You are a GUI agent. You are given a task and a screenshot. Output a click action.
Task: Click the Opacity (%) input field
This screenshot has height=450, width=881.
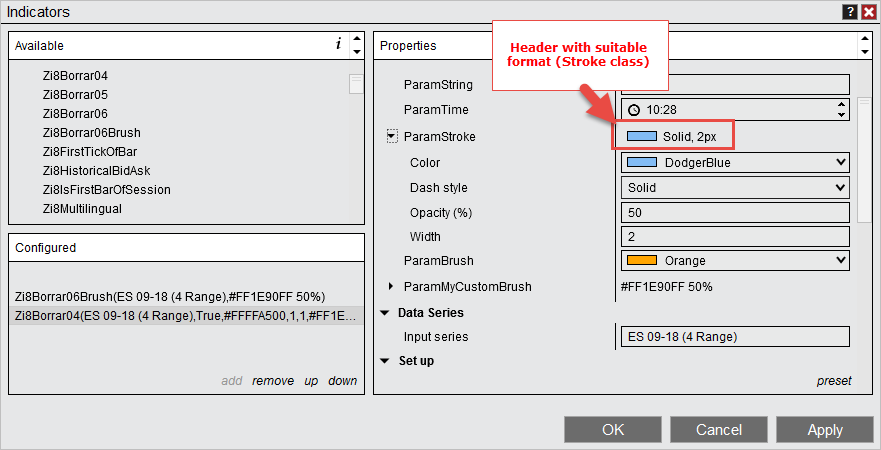click(x=734, y=212)
